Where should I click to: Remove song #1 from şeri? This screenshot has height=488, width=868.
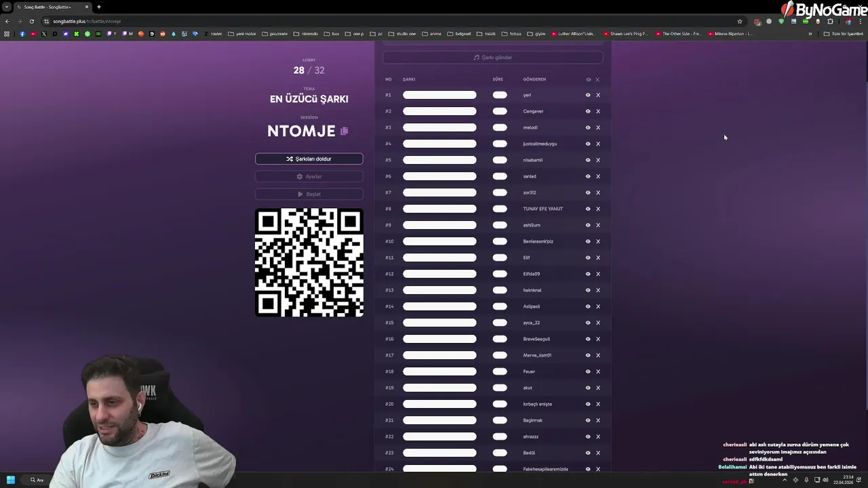coord(598,95)
